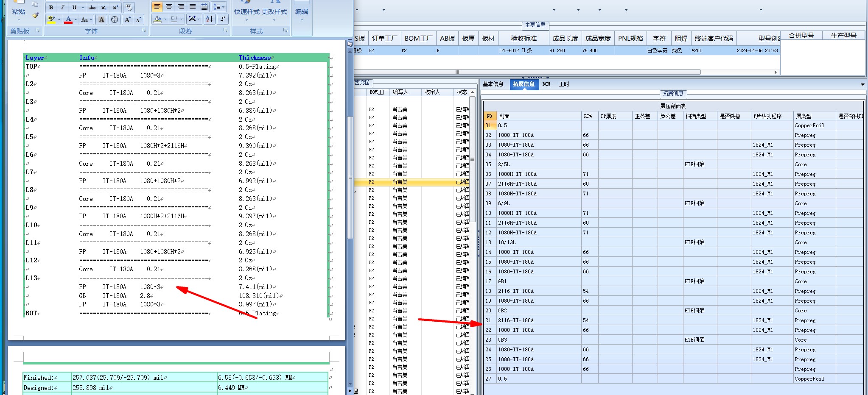Image resolution: width=868 pixels, height=395 pixels.
Task: Toggle bold formatting in Word ribbon
Action: click(x=51, y=8)
